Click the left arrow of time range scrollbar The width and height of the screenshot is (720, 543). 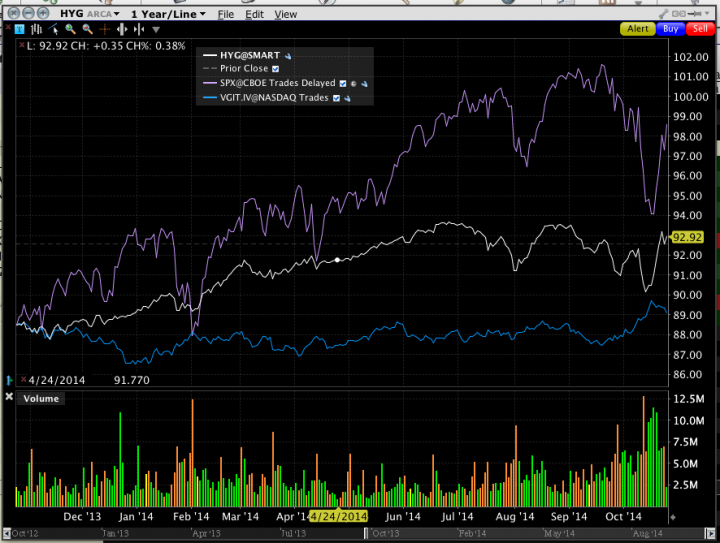6,533
